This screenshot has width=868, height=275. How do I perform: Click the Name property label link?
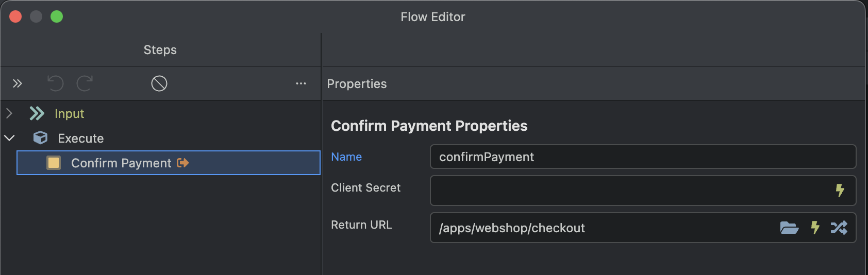tap(346, 157)
